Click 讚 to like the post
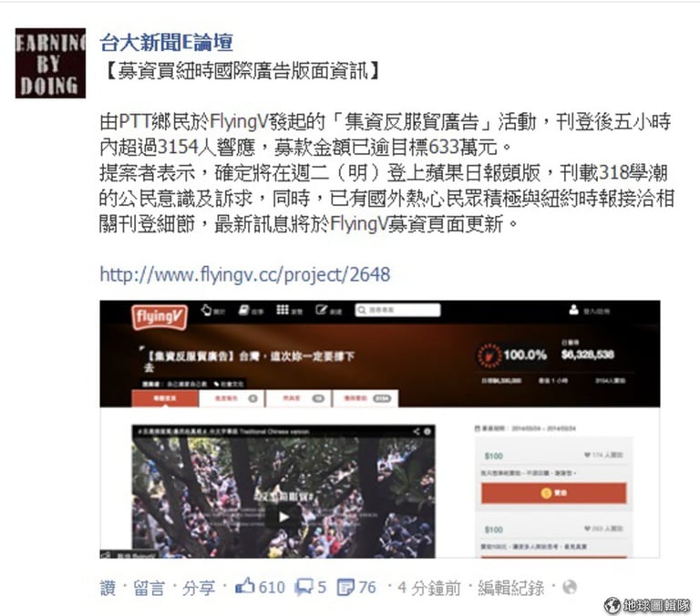The height and width of the screenshot is (616, 700). (x=108, y=588)
